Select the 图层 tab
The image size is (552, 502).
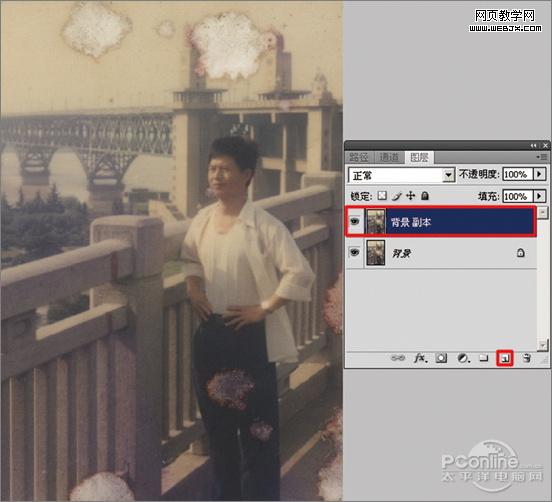[x=419, y=157]
